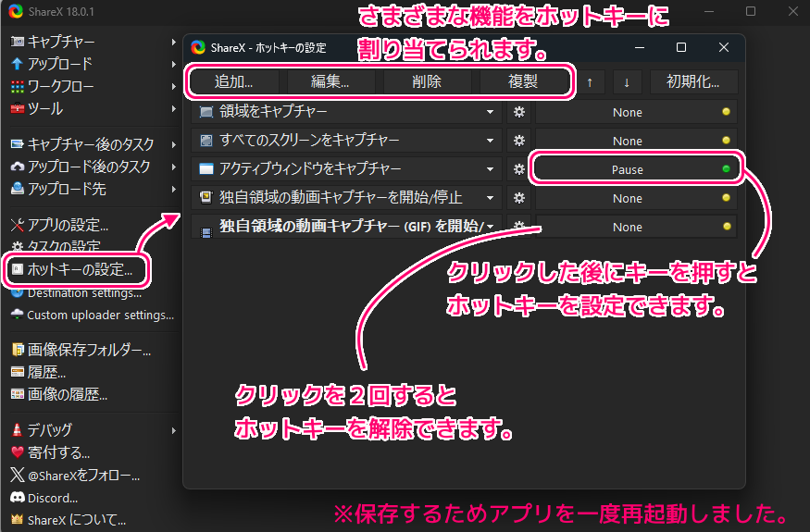Expand ツール submenu arrow
The height and width of the screenshot is (532, 810).
click(174, 108)
